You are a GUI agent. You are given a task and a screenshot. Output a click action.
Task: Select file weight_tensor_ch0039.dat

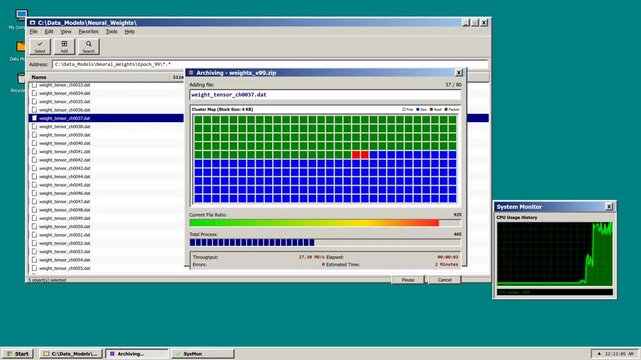pyautogui.click(x=65, y=135)
